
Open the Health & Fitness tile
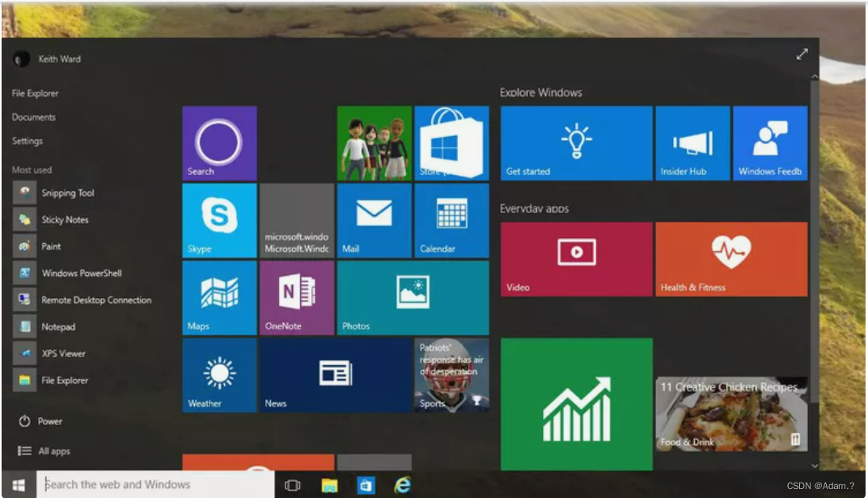tap(731, 259)
